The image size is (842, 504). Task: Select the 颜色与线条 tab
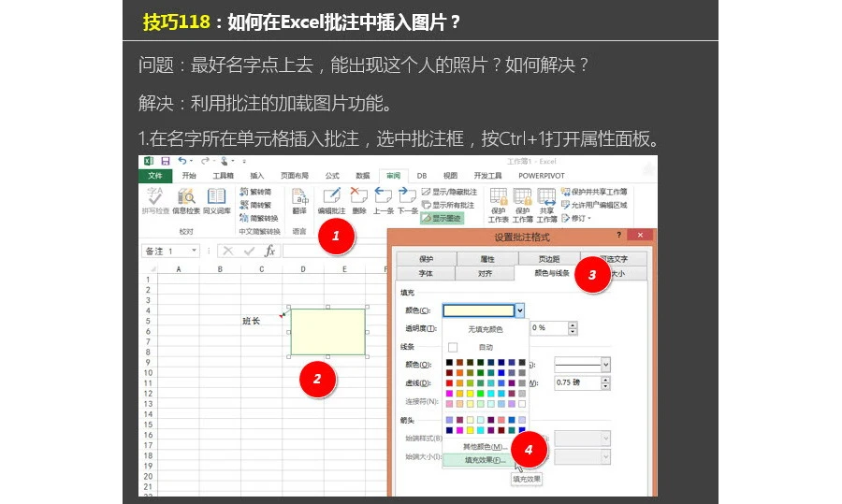[551, 273]
